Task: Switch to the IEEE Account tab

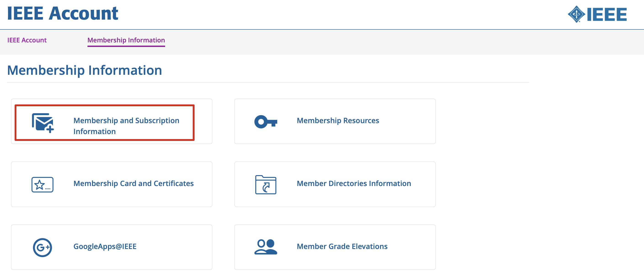Action: pos(27,40)
